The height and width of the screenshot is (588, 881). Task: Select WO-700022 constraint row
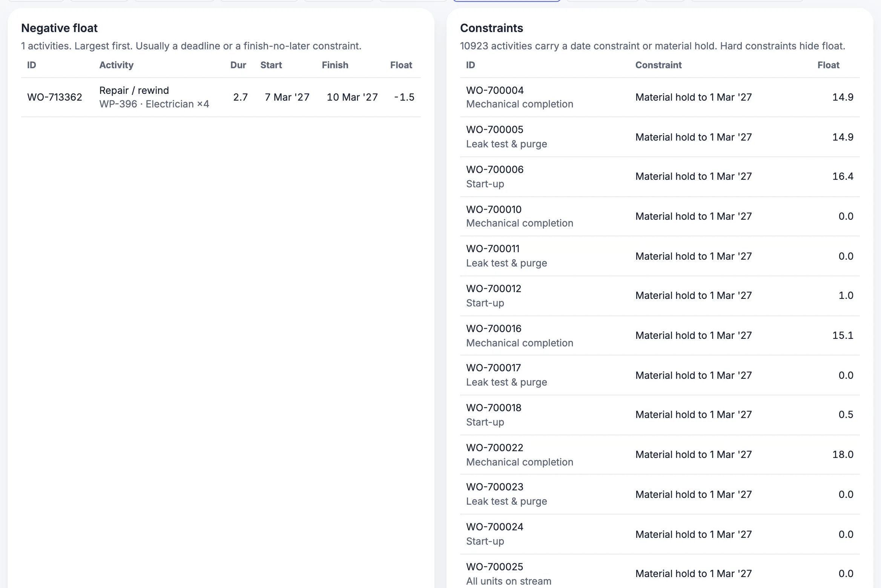[x=660, y=455]
